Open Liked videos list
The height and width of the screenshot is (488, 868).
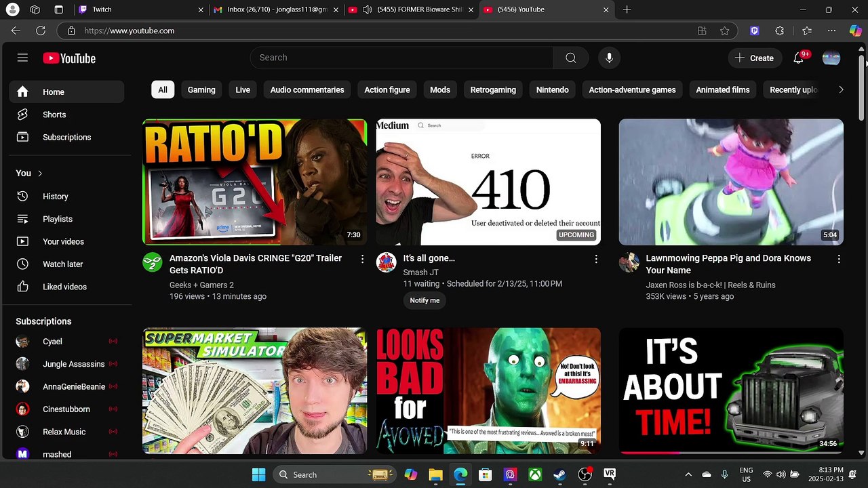66,287
